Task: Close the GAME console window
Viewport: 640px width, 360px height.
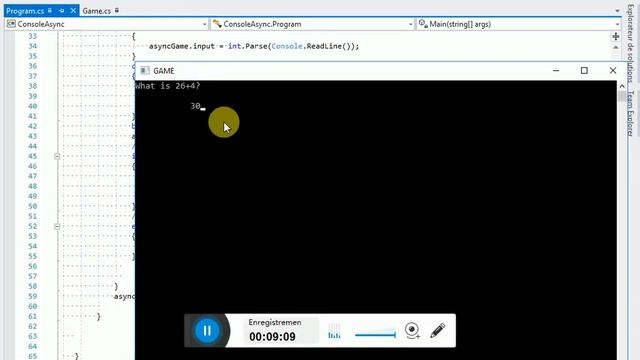Action: tap(613, 71)
